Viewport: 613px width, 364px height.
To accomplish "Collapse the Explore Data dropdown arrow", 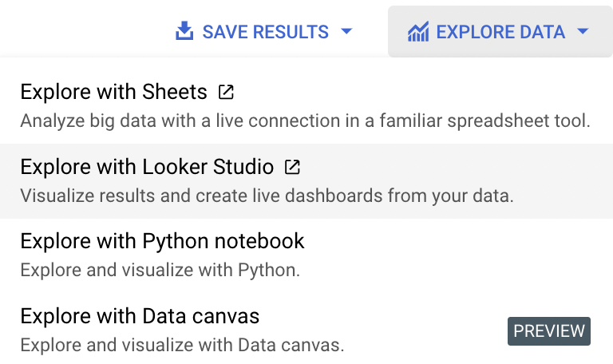I will tap(583, 32).
